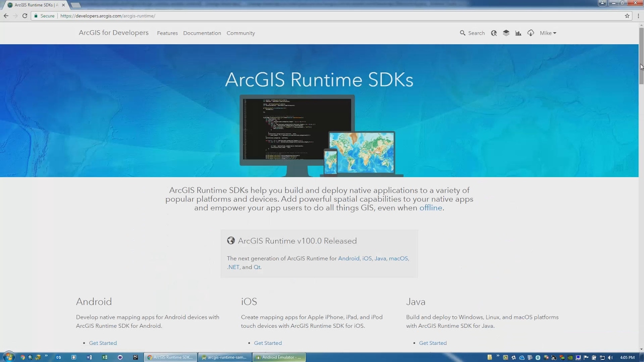Click the Action Center flag tray icon

[x=586, y=357]
